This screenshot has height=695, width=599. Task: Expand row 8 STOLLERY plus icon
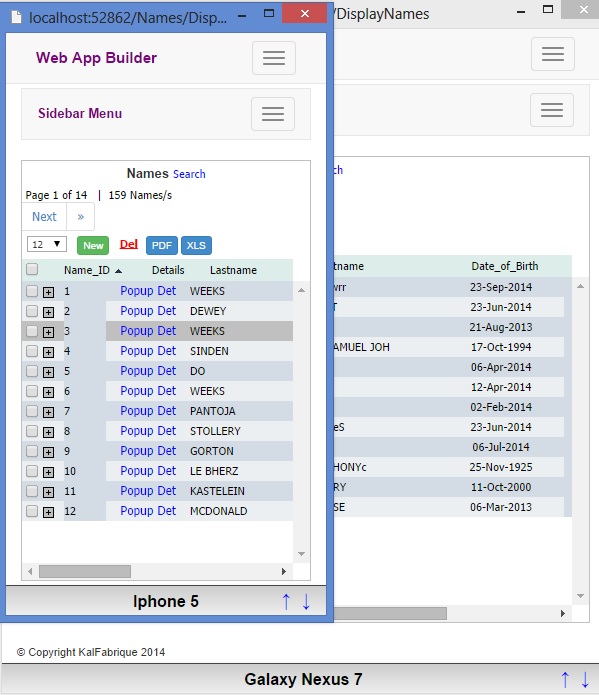(x=48, y=432)
